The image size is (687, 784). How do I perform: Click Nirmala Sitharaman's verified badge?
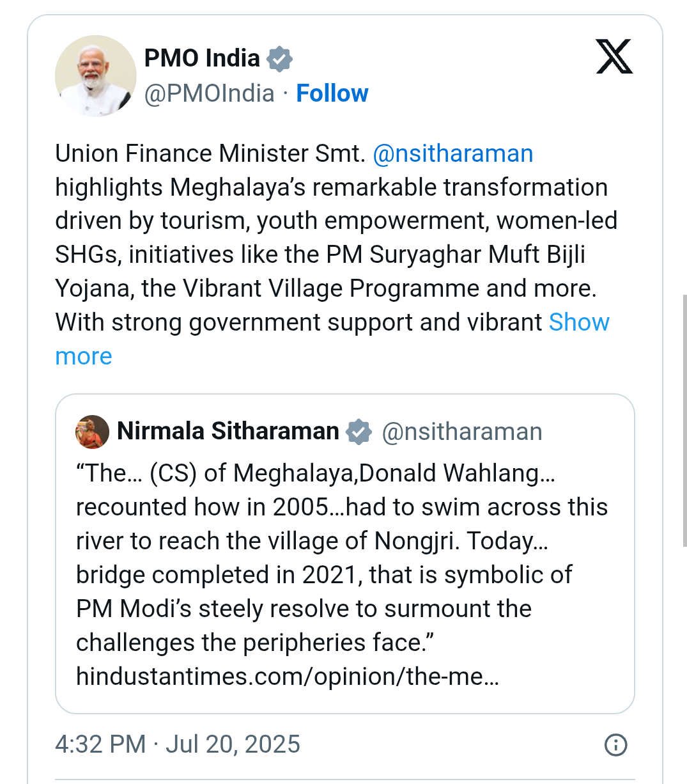click(359, 432)
